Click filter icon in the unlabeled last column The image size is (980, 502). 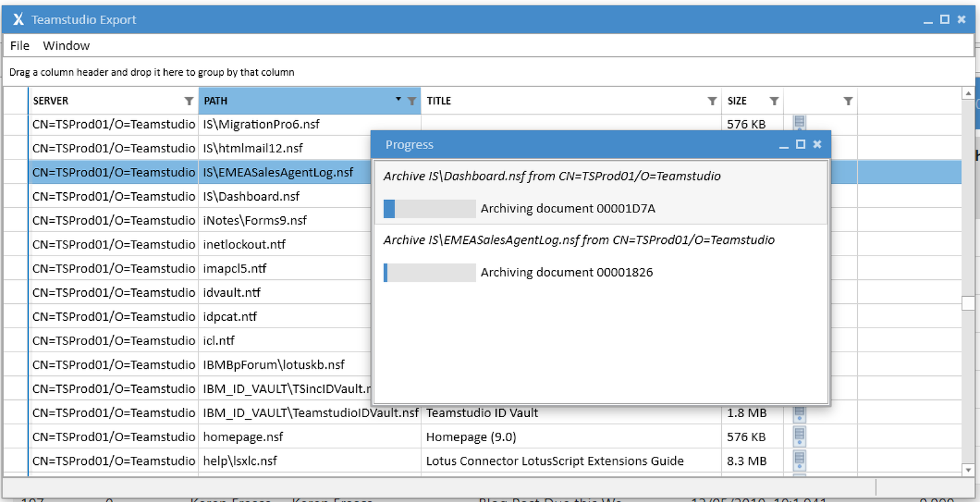pyautogui.click(x=847, y=101)
